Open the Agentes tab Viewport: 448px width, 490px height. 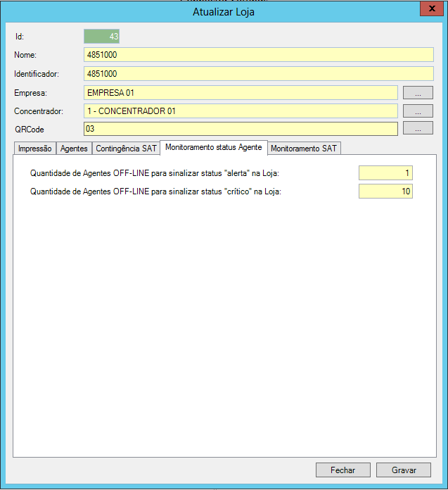[x=74, y=149]
